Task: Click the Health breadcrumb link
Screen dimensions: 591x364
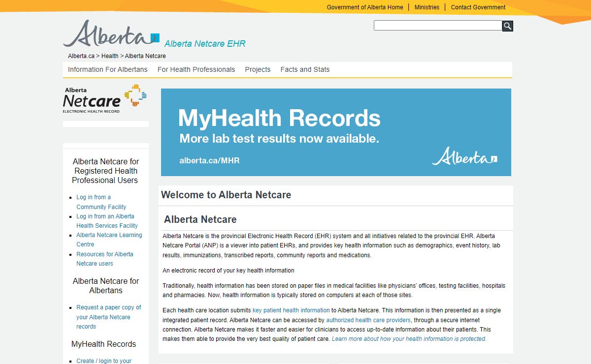Action: 110,56
